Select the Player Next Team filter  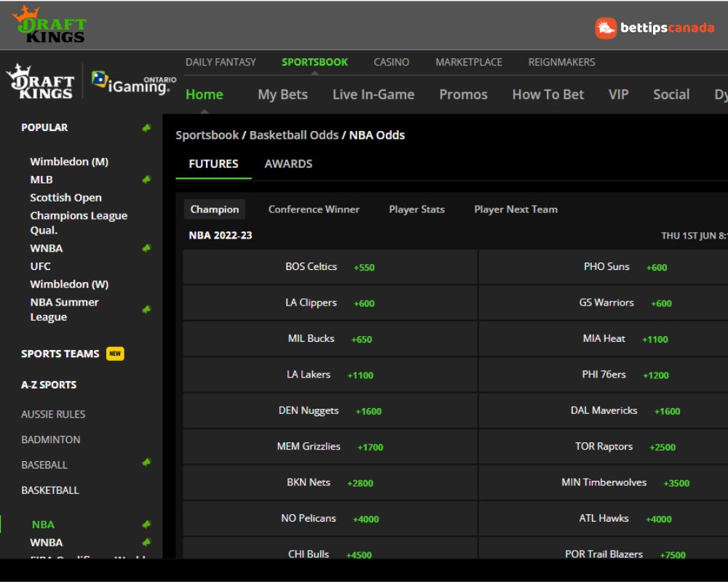(x=516, y=210)
